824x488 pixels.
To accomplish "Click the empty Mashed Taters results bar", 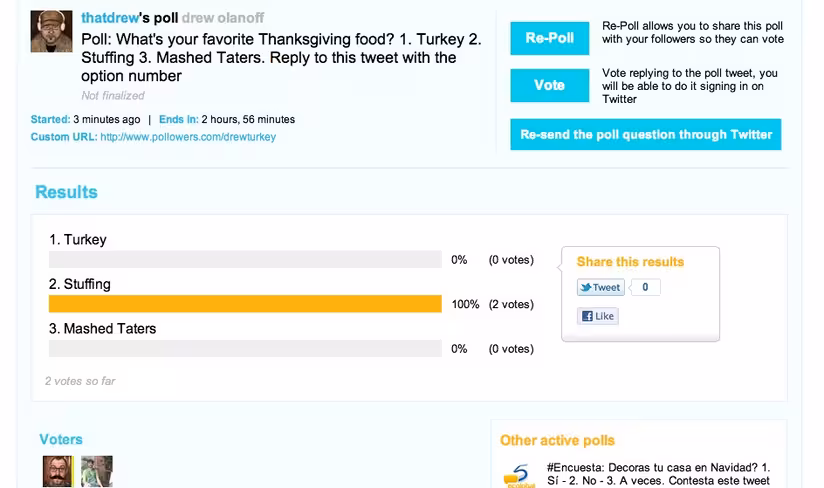I will click(245, 349).
